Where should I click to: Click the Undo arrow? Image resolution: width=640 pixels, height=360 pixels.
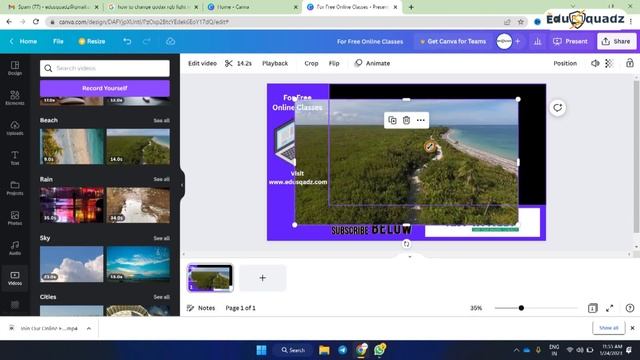point(127,41)
